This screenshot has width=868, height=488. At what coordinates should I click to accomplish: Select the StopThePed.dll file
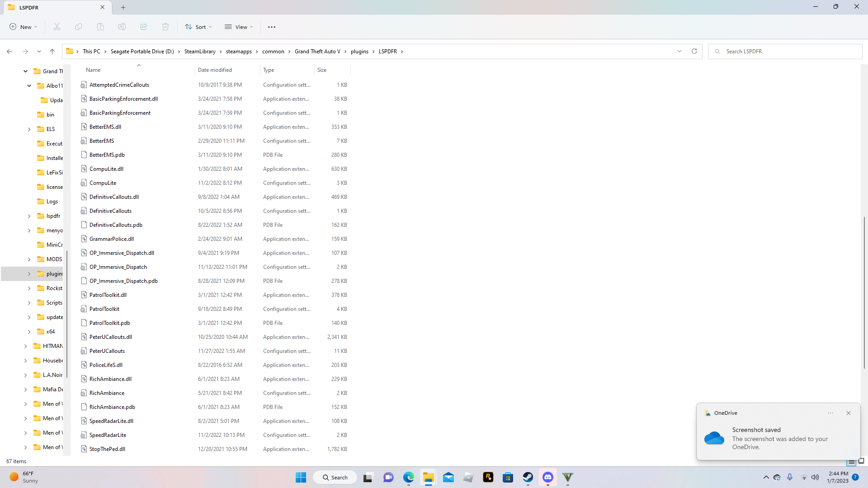[107, 449]
